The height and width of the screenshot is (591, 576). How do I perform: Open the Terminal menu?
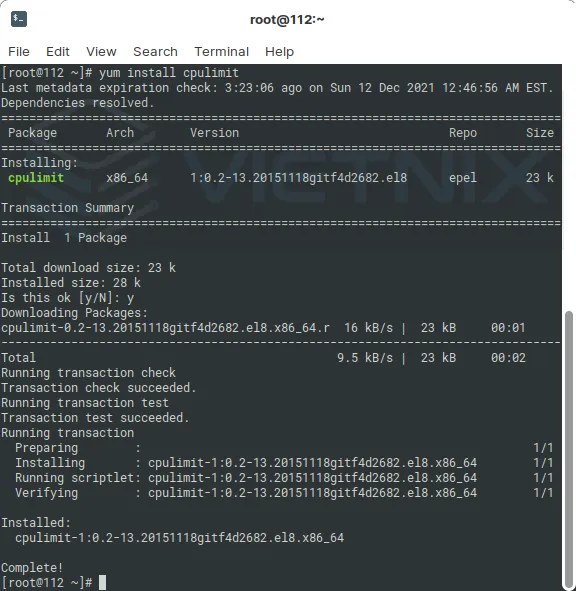coord(222,52)
